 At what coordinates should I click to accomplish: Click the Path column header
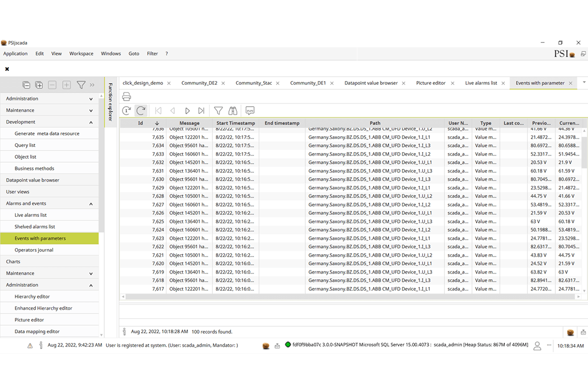(x=375, y=123)
